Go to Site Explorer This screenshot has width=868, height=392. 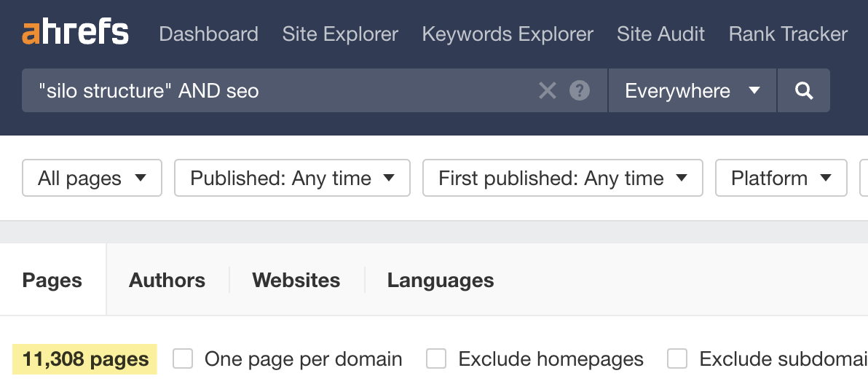tap(340, 34)
